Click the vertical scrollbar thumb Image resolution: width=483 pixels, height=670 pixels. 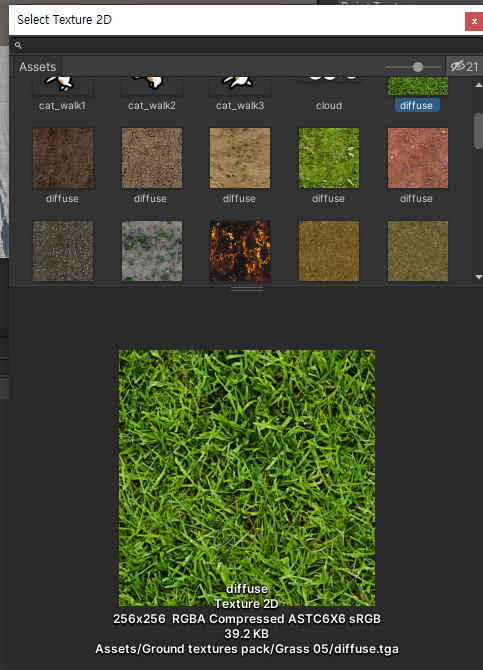(478, 131)
